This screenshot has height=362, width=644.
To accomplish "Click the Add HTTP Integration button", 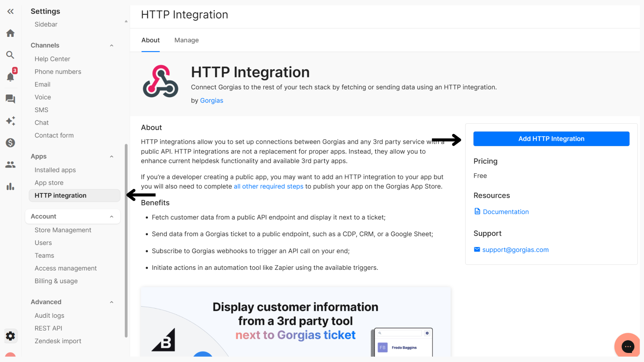I will tap(551, 139).
